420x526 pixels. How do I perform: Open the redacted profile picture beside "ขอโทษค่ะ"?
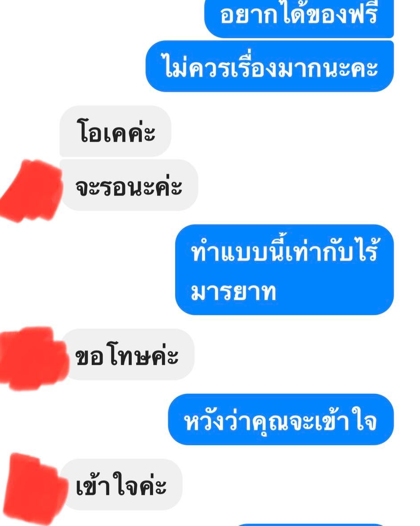pyautogui.click(x=33, y=359)
